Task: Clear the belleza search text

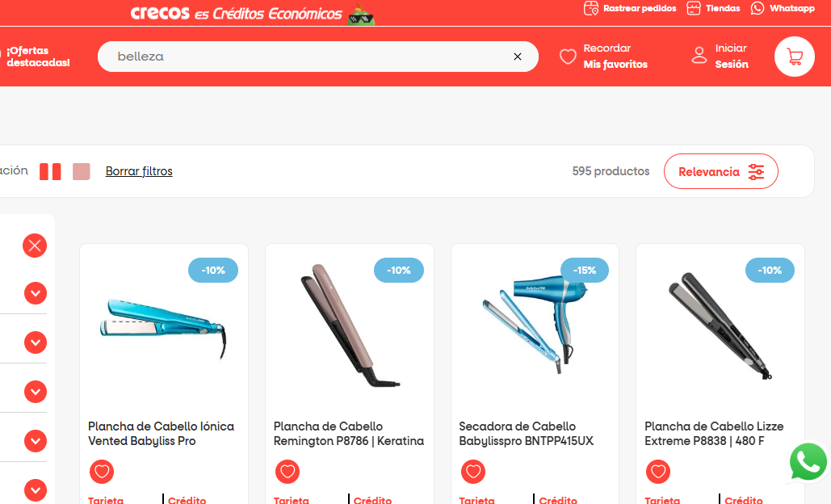Action: coord(518,57)
